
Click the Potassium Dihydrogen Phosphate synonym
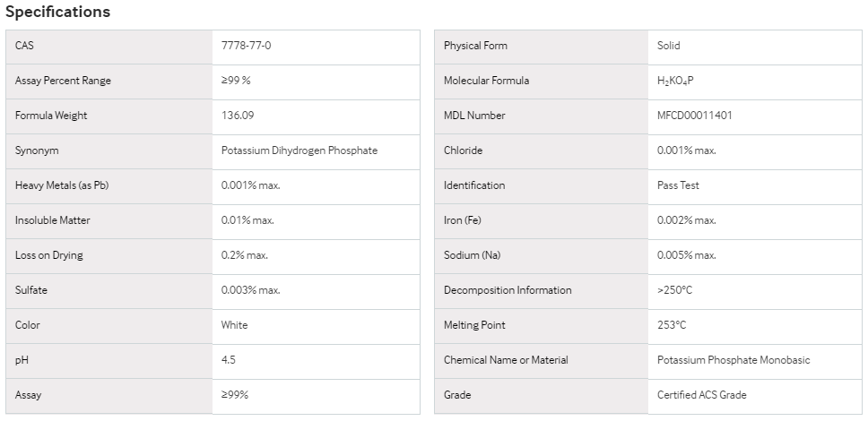299,150
